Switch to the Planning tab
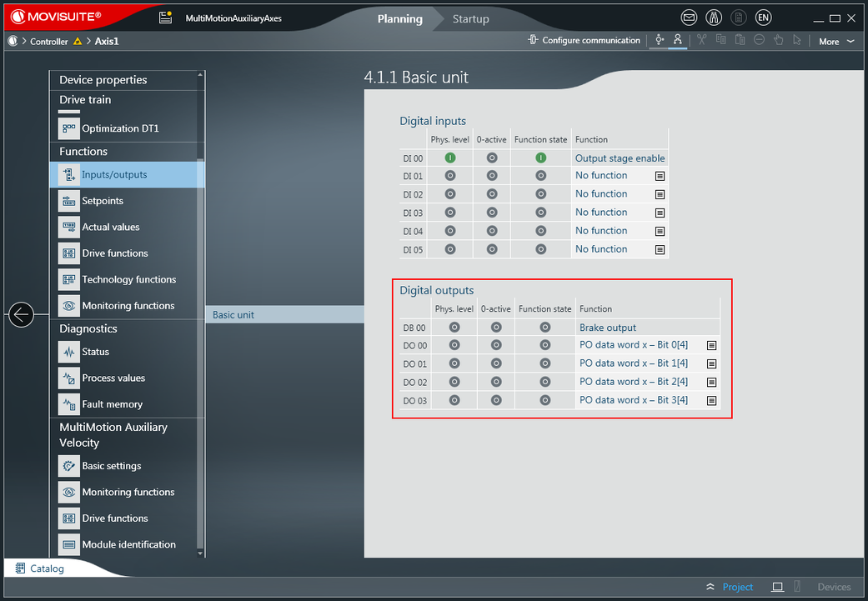This screenshot has width=868, height=601. coord(399,18)
